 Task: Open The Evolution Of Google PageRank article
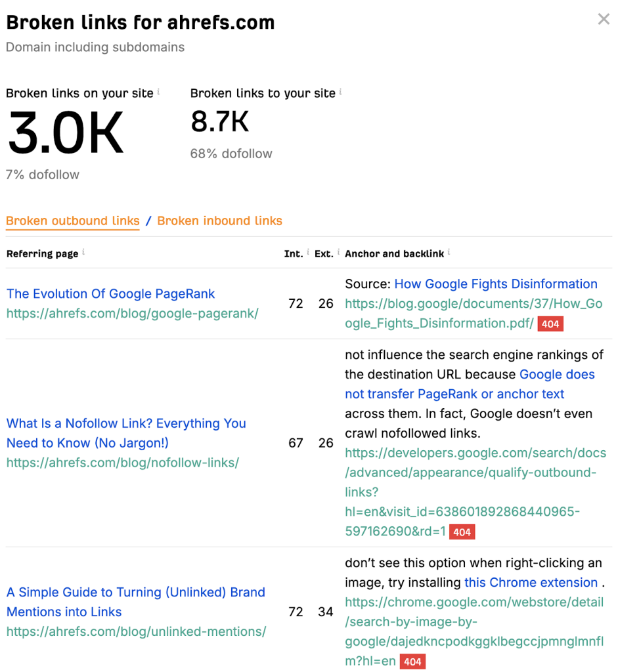(111, 294)
